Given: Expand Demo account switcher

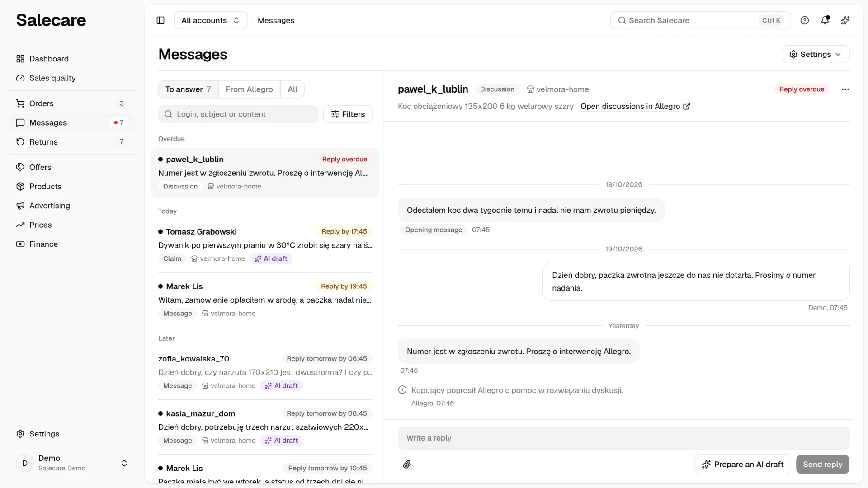Looking at the screenshot, I should click(72, 463).
